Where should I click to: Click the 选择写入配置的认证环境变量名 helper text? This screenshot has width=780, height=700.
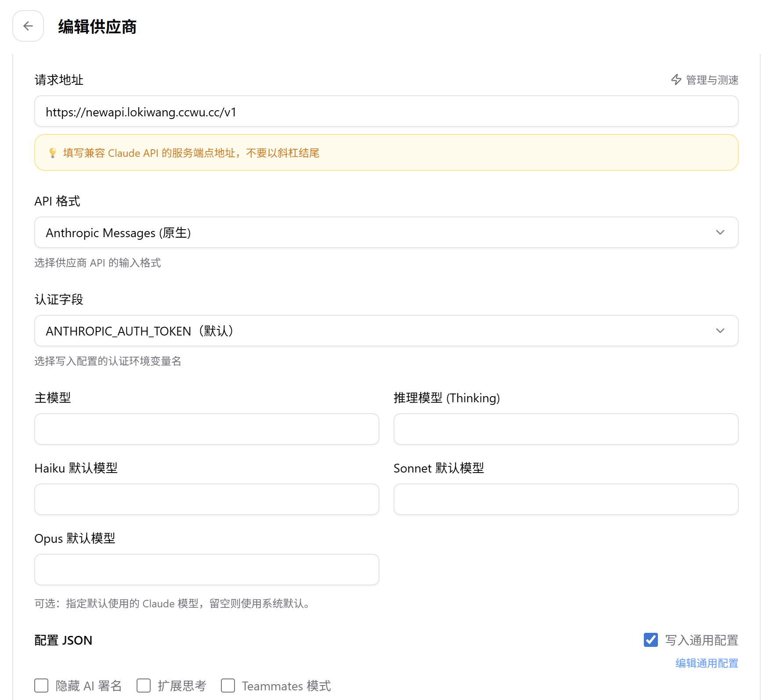(108, 361)
